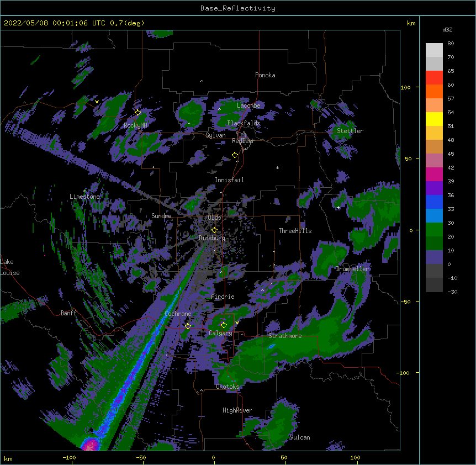
Task: Click the Drumheller label
Action: 352,269
